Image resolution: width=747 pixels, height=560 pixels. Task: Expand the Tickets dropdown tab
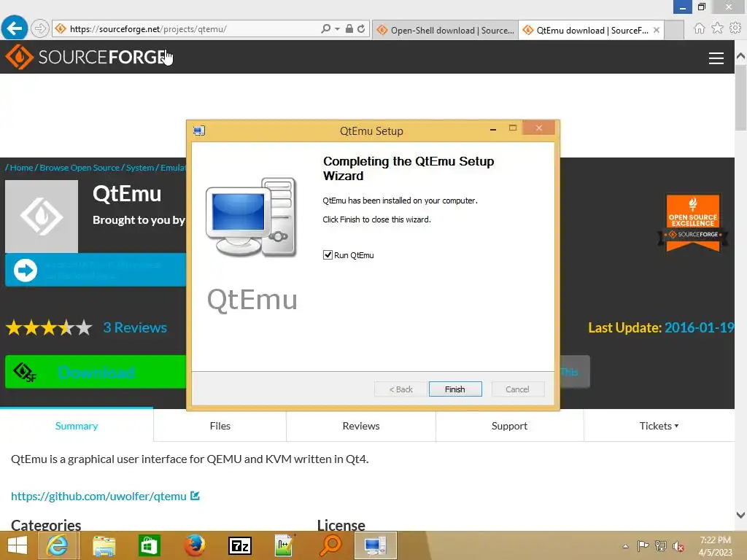click(659, 426)
